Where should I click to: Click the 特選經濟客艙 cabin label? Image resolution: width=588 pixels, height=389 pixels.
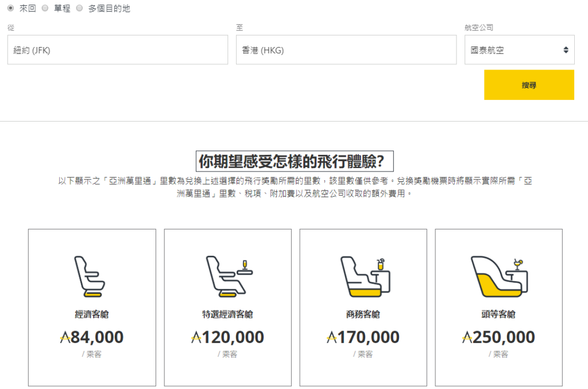point(227,314)
